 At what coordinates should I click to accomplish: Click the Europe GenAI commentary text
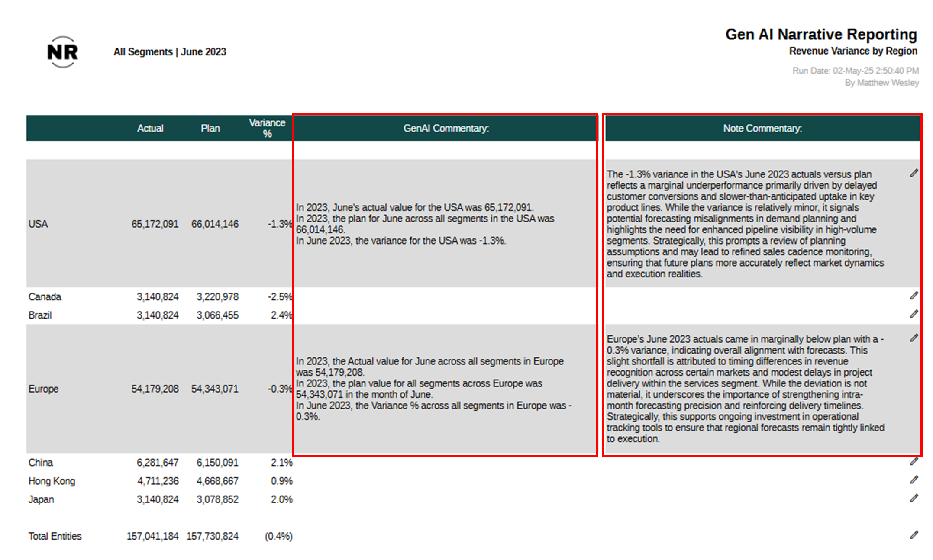pos(433,389)
